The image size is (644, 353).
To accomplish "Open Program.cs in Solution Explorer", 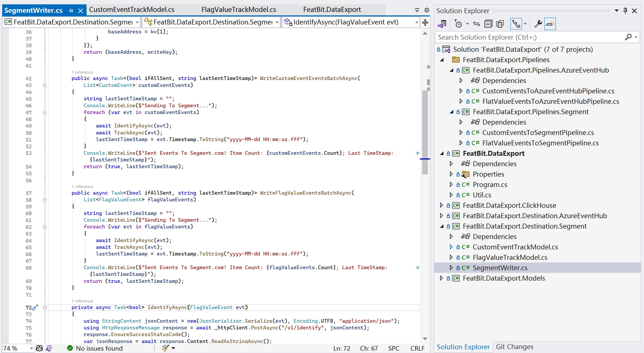I will 490,185.
